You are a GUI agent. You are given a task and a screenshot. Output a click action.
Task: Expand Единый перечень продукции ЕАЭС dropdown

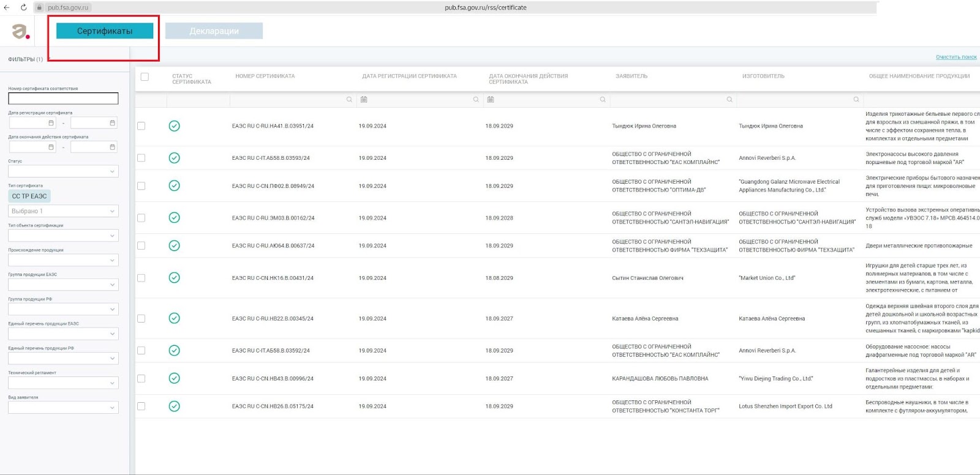[x=63, y=334]
